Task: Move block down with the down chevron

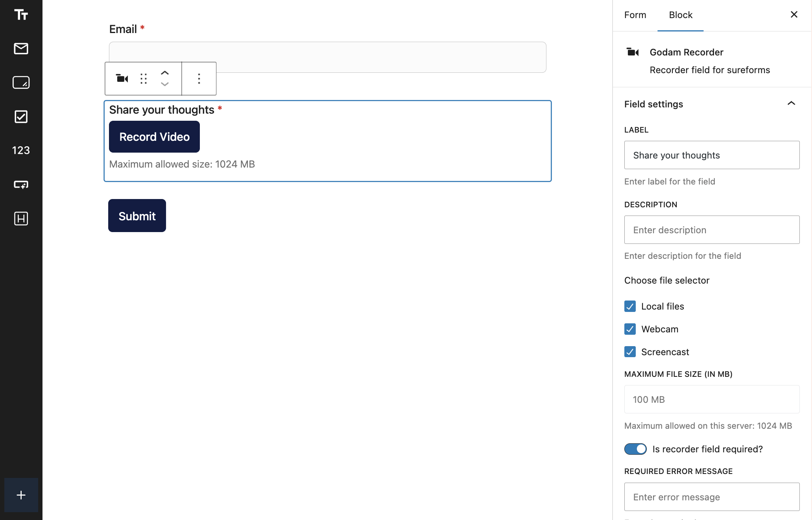Action: [165, 84]
